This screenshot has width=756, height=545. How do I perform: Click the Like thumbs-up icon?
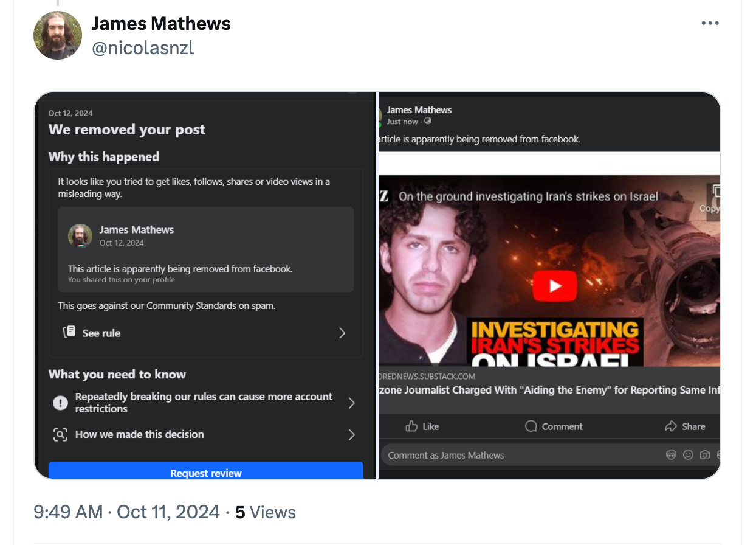pyautogui.click(x=411, y=426)
